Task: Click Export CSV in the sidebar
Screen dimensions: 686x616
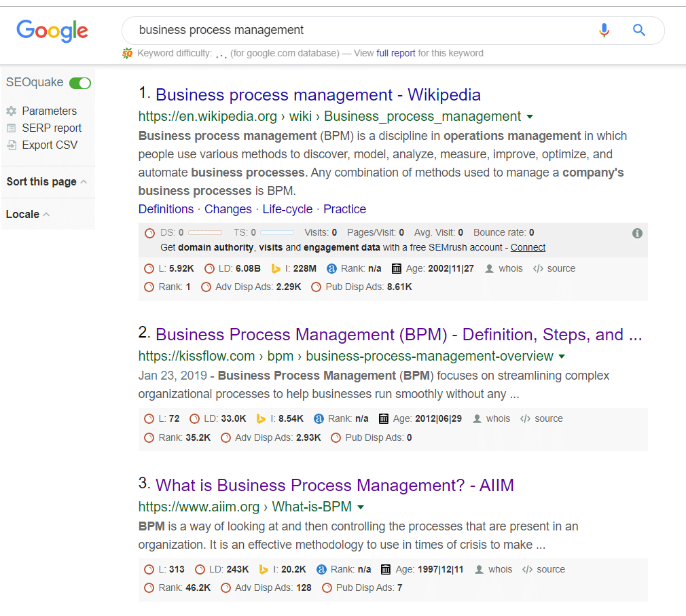Action: coord(50,145)
